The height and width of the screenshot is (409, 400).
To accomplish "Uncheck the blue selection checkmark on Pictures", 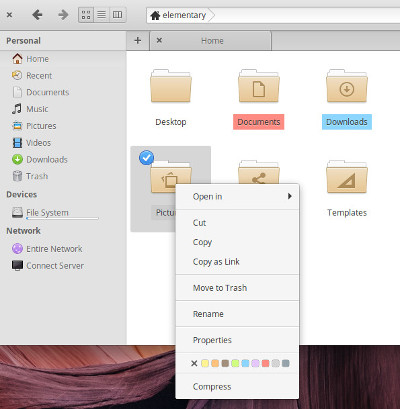I will coord(146,158).
